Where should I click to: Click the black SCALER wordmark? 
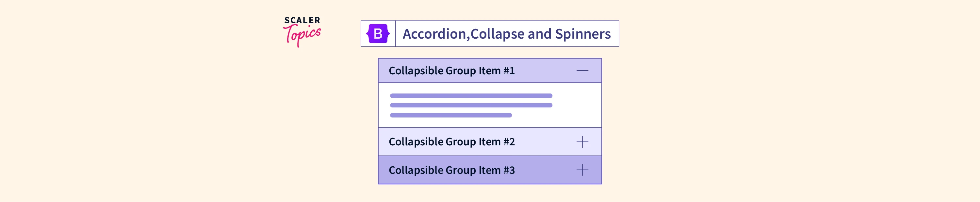coord(302,20)
